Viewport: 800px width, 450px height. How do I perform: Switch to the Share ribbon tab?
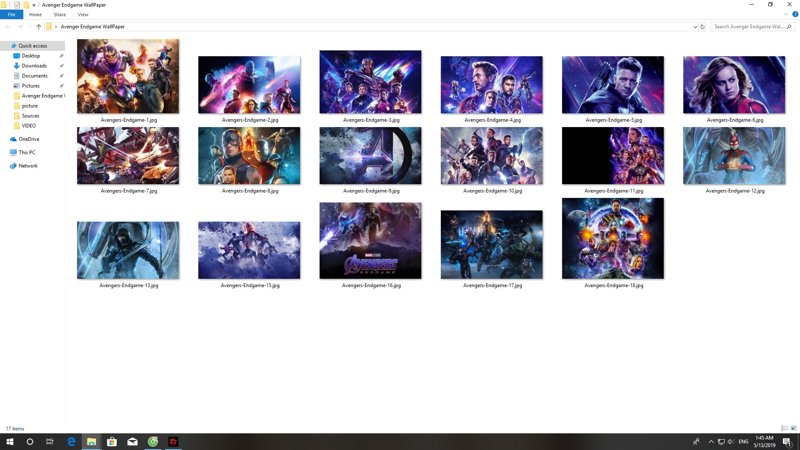pos(60,14)
